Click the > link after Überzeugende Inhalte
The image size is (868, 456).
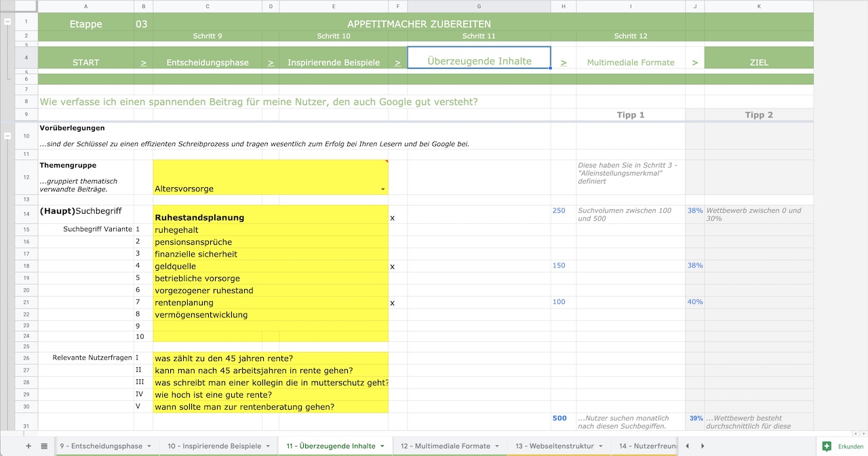point(564,62)
